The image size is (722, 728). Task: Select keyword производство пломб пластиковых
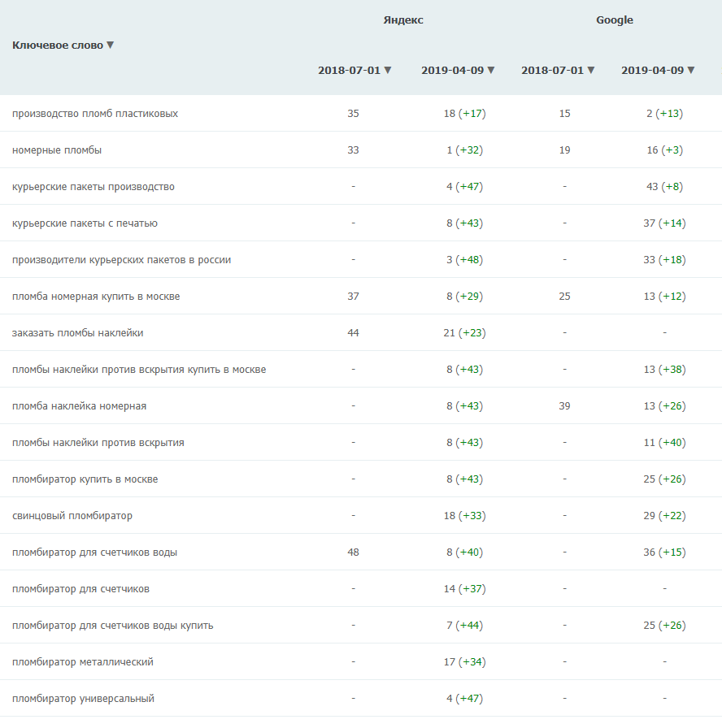95,114
